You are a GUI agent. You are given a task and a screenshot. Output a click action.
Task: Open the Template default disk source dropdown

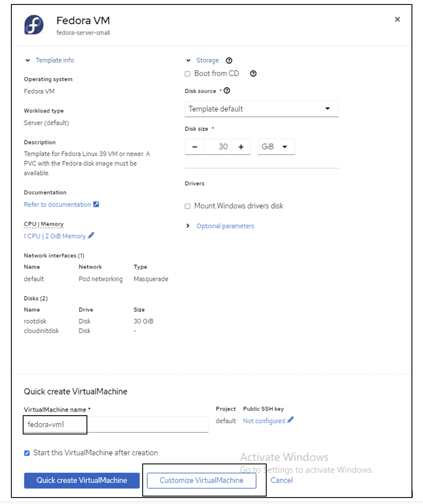click(x=262, y=109)
